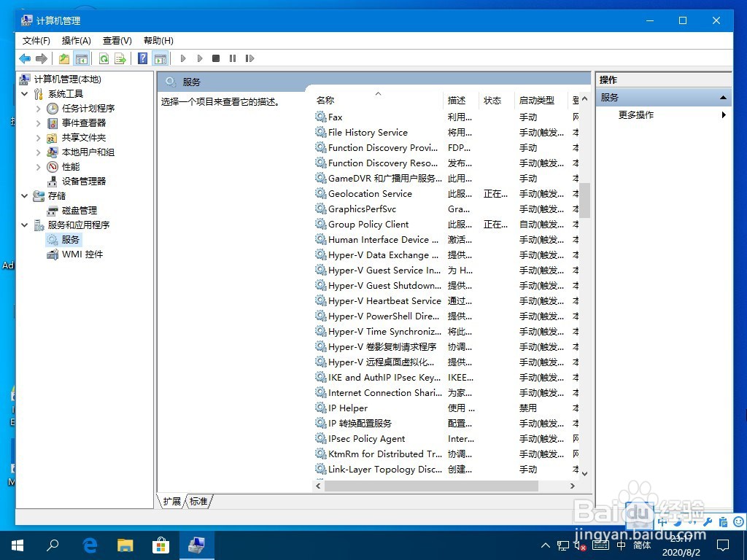
Task: Collapse the 系统工具 tree node
Action: click(25, 94)
